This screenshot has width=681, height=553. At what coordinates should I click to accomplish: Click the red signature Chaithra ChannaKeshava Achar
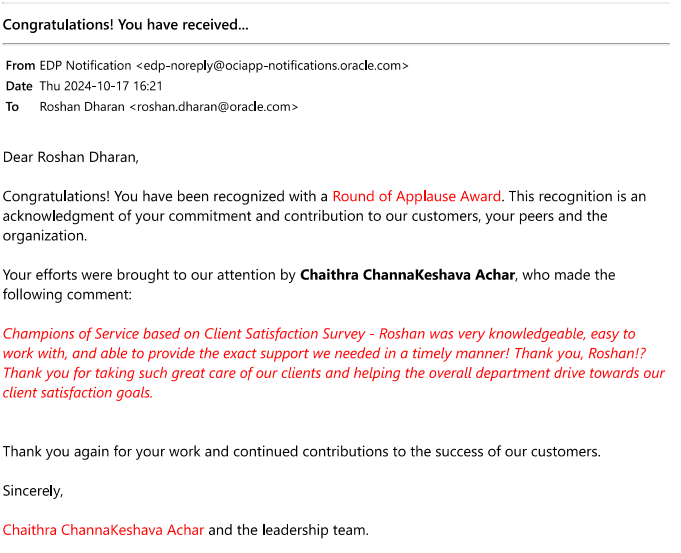tap(103, 530)
